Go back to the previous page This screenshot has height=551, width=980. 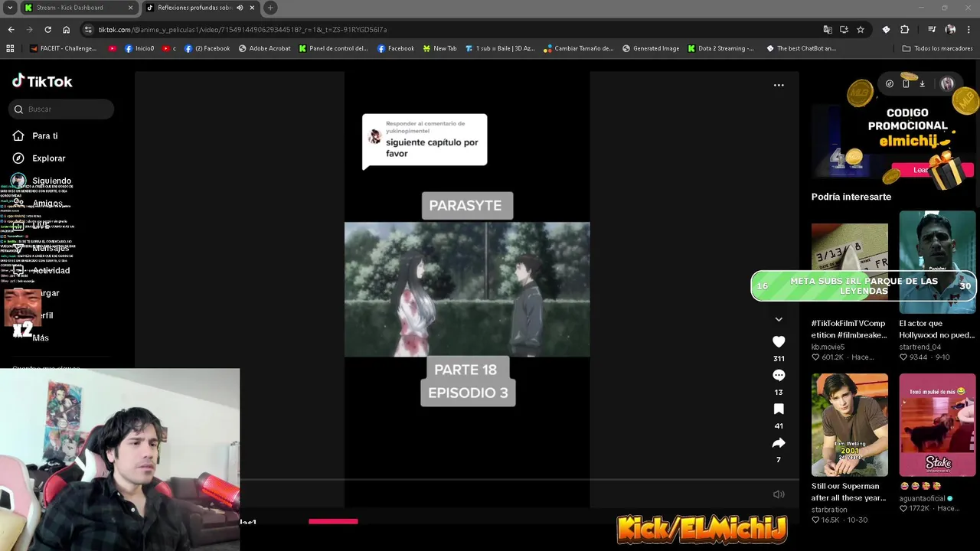(x=11, y=29)
